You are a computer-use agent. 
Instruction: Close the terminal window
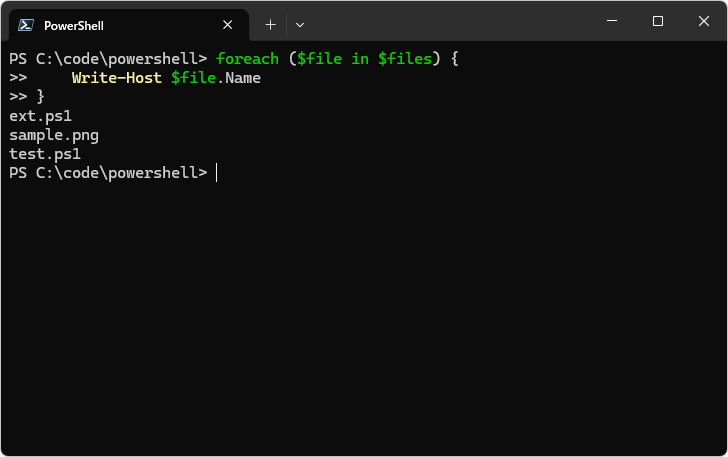[703, 21]
